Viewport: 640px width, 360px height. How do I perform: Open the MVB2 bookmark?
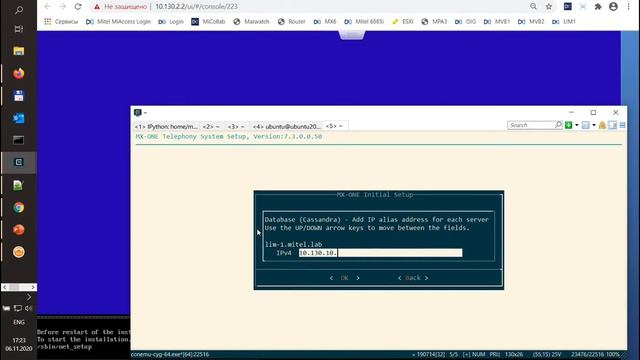coord(531,22)
